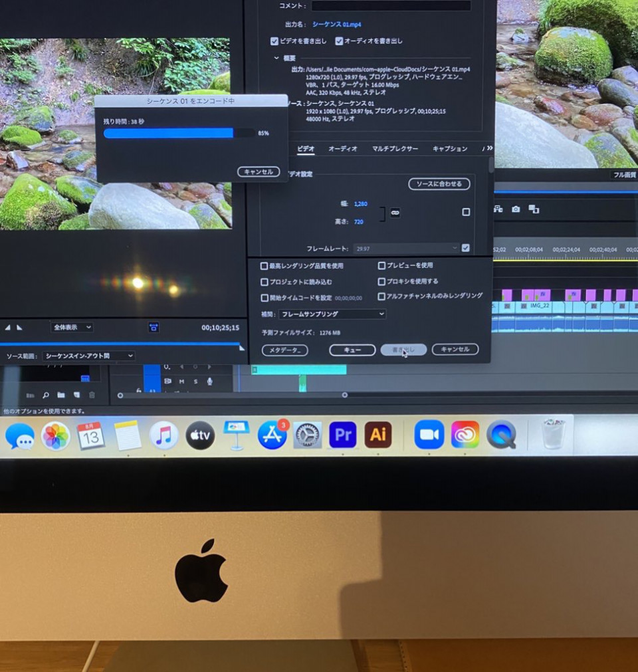Cancel the encoding progress dialog
The image size is (638, 672).
259,172
